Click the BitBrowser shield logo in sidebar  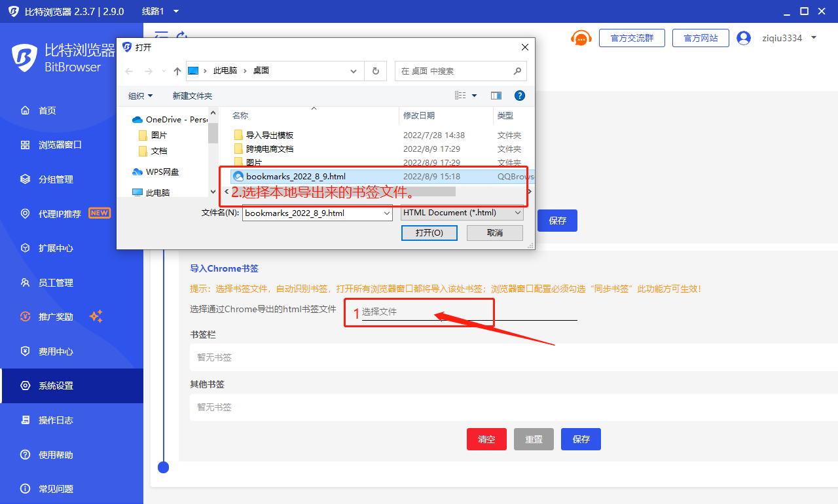pos(24,58)
